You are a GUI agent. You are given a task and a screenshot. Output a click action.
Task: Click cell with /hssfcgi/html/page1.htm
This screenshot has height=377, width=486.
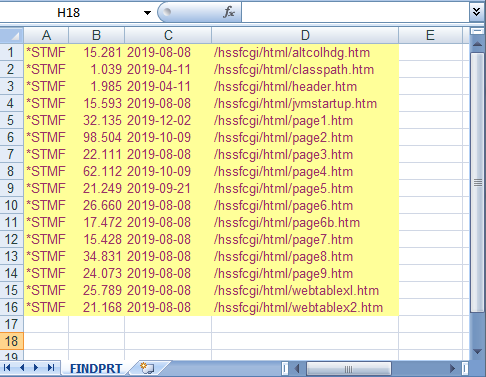(305, 120)
